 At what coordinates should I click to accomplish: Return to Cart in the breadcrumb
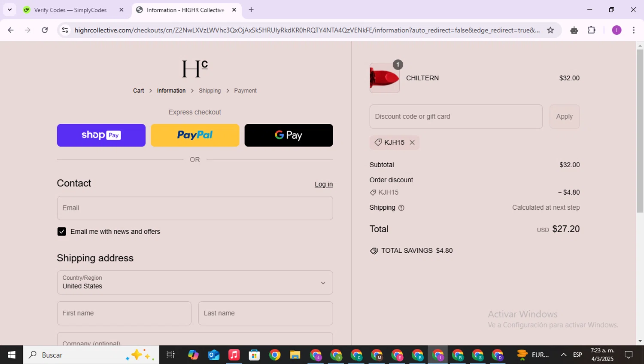tap(138, 91)
